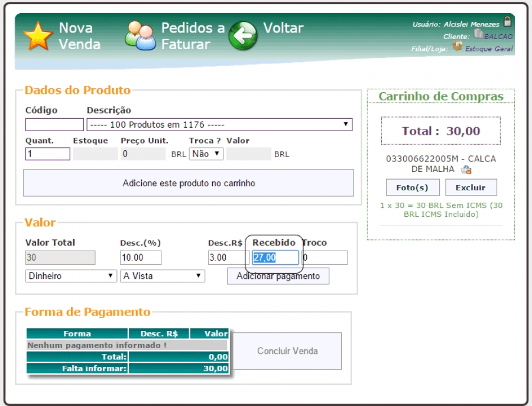The image size is (532, 406).
Task: Click the basket icon beside CALCA DE MALHA
Action: click(466, 169)
